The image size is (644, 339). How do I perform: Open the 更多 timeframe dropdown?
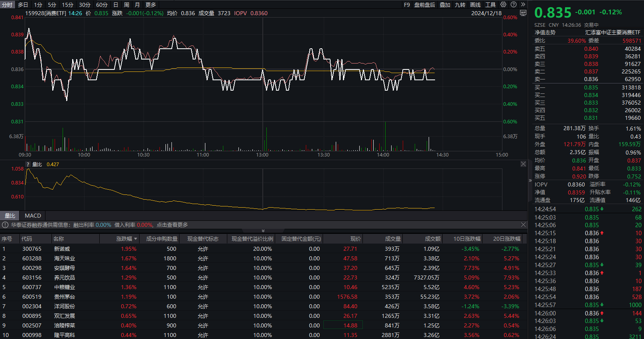point(151,5)
